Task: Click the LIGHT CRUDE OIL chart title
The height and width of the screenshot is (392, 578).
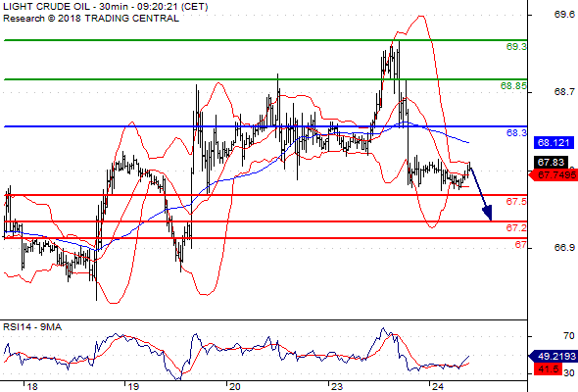Action: (x=105, y=7)
